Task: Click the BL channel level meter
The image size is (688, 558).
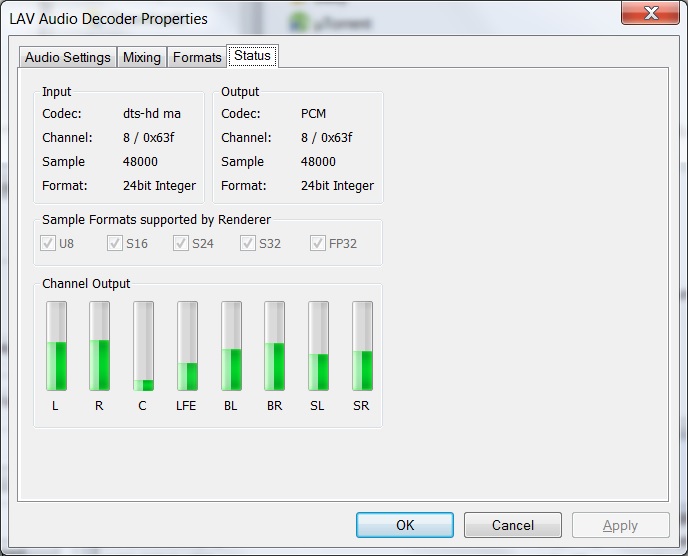Action: (231, 346)
